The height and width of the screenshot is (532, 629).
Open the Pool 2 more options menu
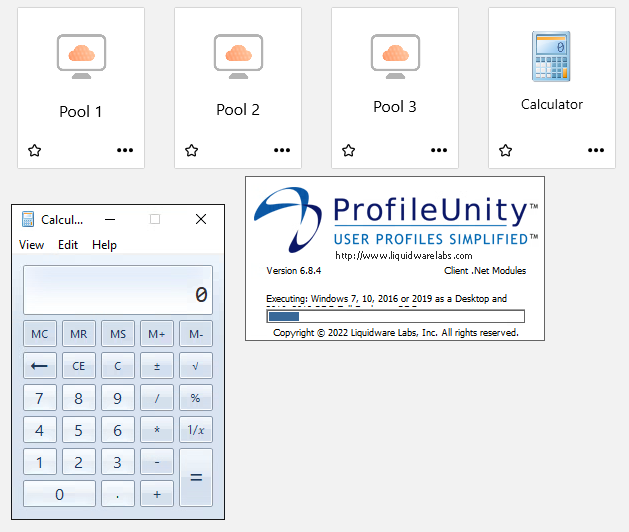point(282,150)
